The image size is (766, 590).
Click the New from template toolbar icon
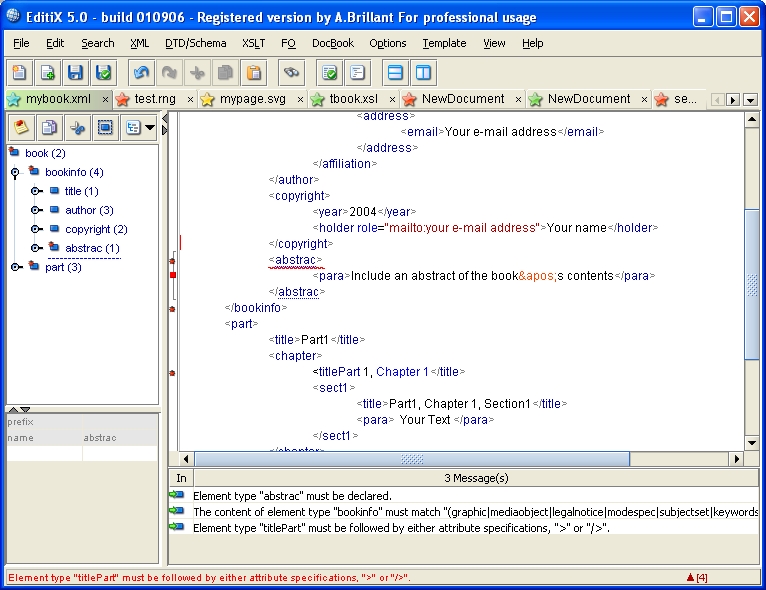(x=47, y=73)
